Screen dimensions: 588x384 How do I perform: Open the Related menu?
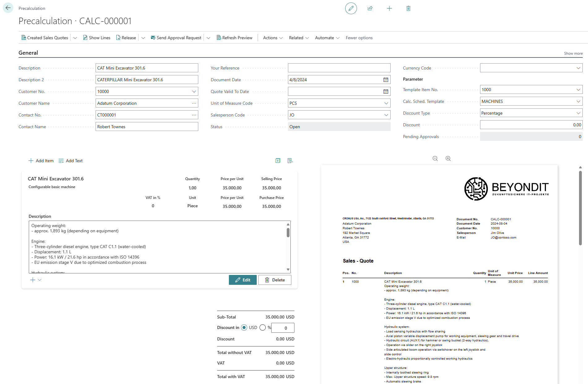298,38
